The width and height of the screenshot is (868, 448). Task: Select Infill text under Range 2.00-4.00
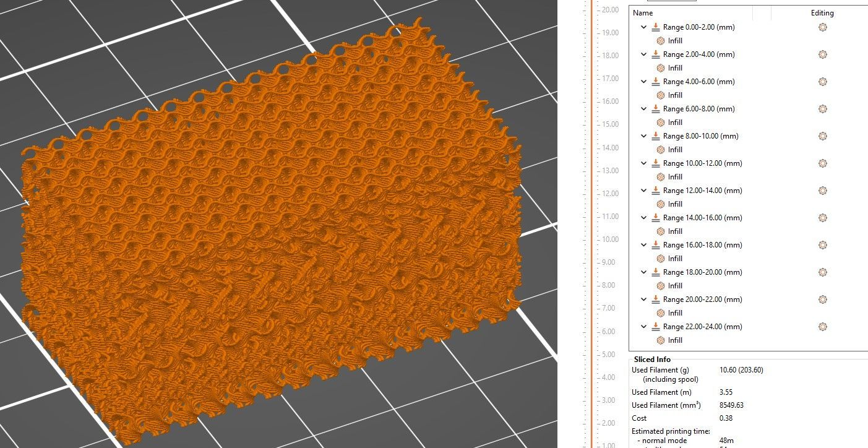point(675,68)
